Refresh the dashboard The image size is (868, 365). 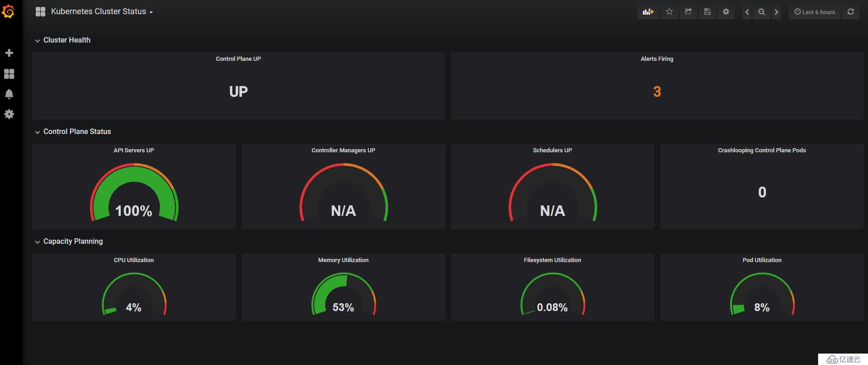(x=851, y=12)
